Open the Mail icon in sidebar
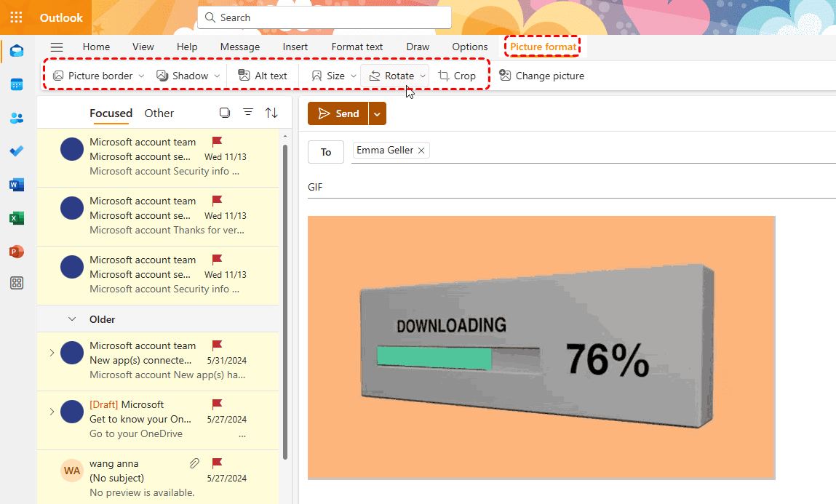This screenshot has height=504, width=836. click(17, 51)
